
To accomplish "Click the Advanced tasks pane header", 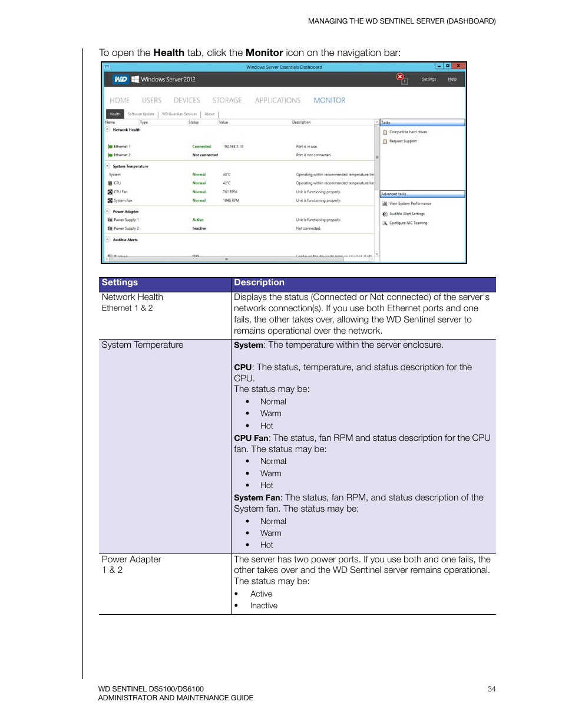I will point(422,194).
